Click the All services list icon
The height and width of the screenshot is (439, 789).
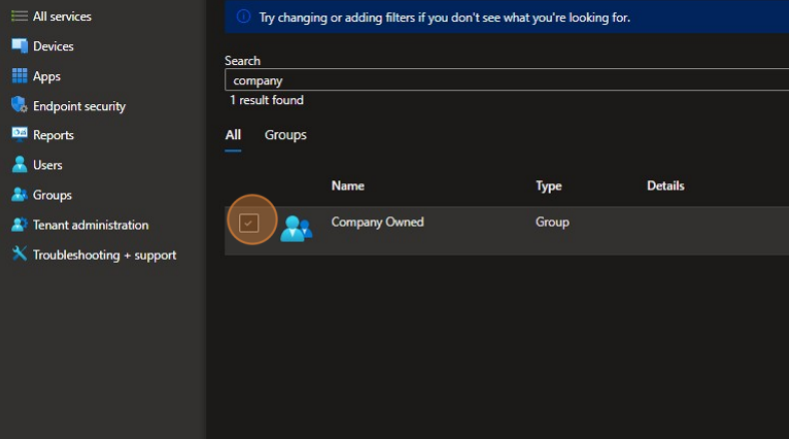[x=19, y=17]
